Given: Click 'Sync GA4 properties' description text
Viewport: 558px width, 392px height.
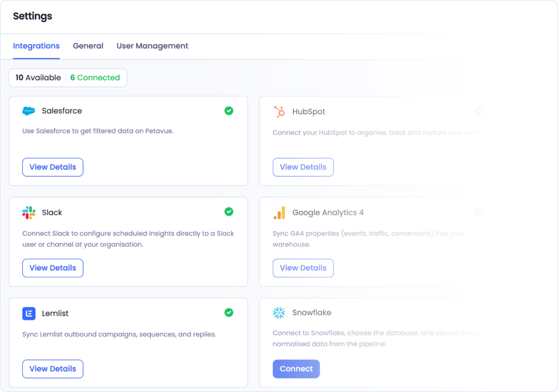Looking at the screenshot, I should tap(368, 239).
